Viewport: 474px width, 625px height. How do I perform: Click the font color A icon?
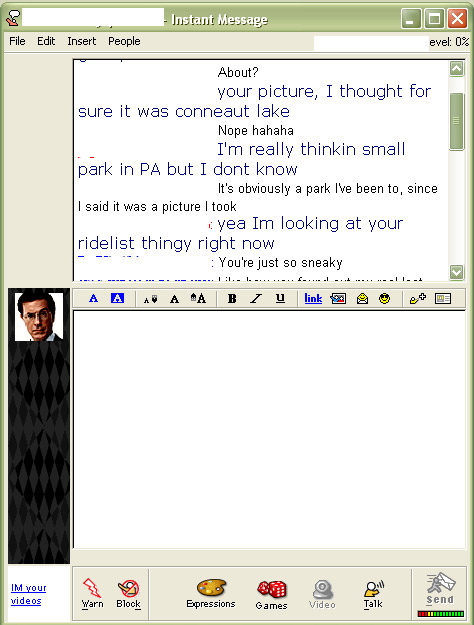coord(93,298)
